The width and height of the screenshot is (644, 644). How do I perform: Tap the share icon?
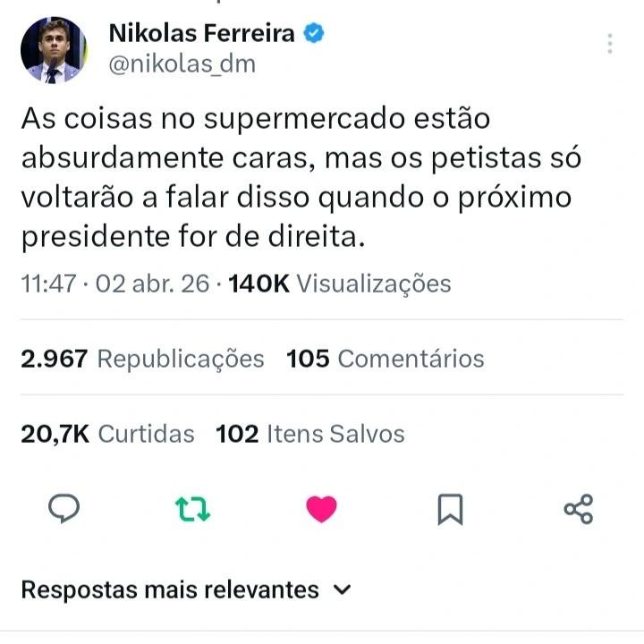coord(579,509)
